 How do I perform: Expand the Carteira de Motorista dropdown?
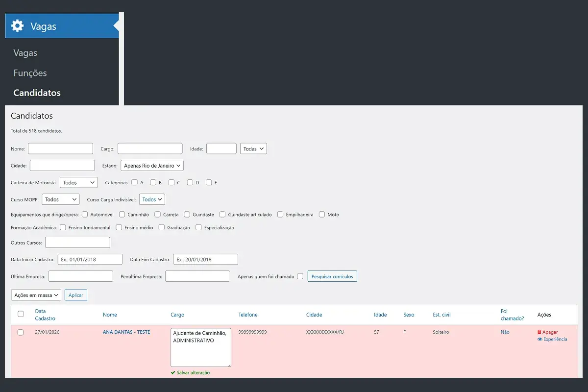(x=78, y=182)
